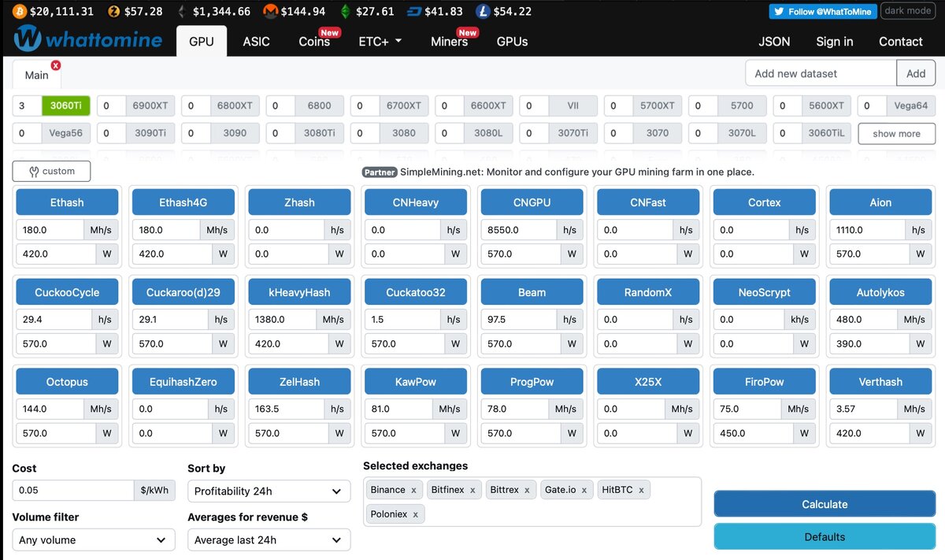Open the WhatToMine logo home link
This screenshot has width=945, height=560.
[x=87, y=39]
